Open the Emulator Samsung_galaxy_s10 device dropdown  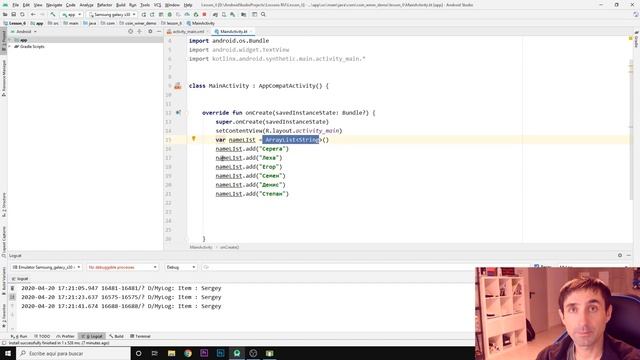[x=46, y=267]
